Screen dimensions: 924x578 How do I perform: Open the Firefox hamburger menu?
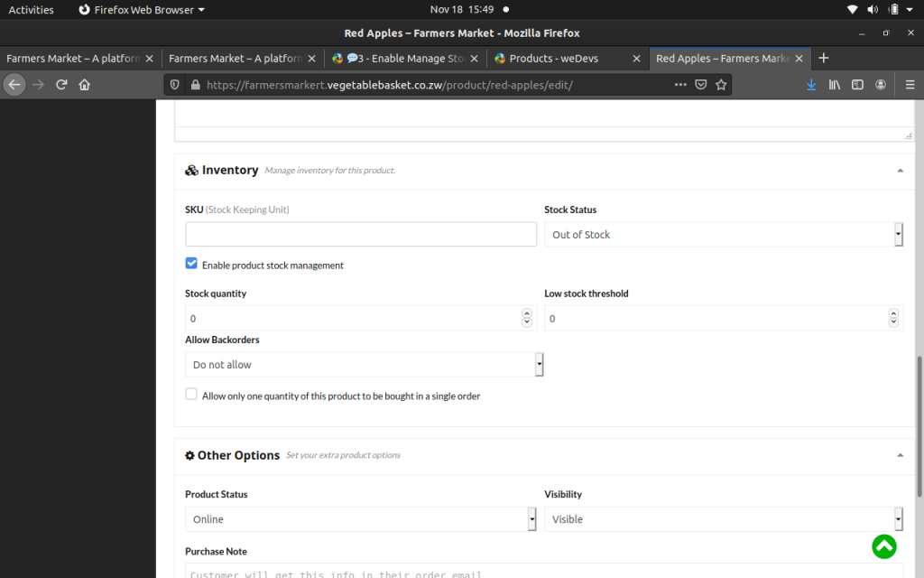point(910,85)
